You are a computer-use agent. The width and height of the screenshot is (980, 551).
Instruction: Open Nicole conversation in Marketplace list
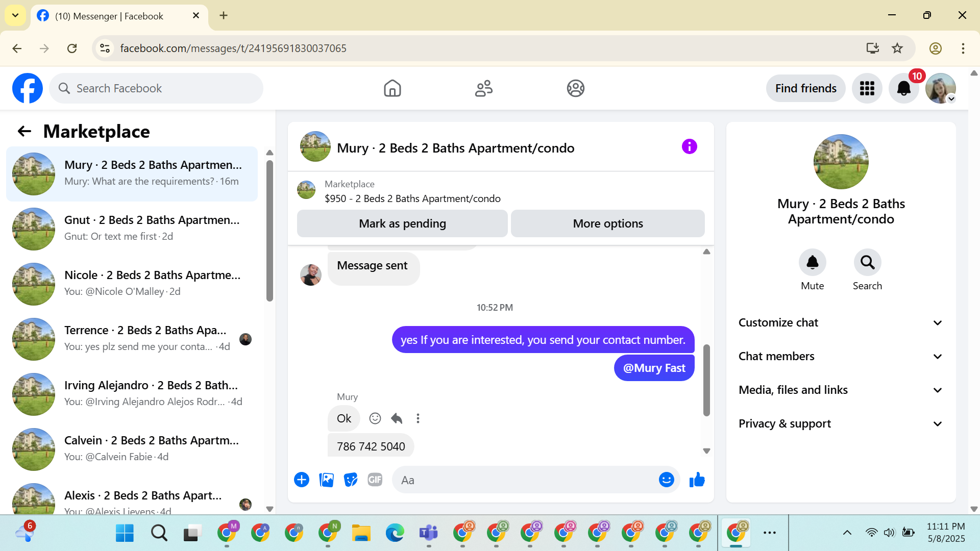point(132,284)
